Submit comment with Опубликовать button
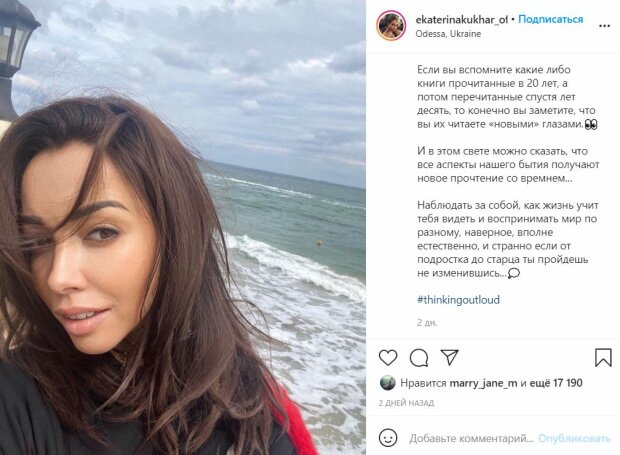The height and width of the screenshot is (455, 620). [x=575, y=438]
